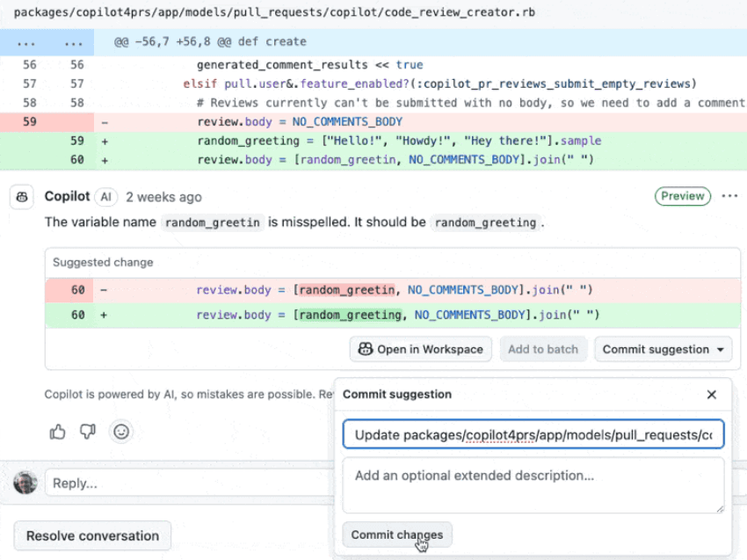Select removed line number 59
Image resolution: width=747 pixels, height=560 pixels.
tap(30, 121)
